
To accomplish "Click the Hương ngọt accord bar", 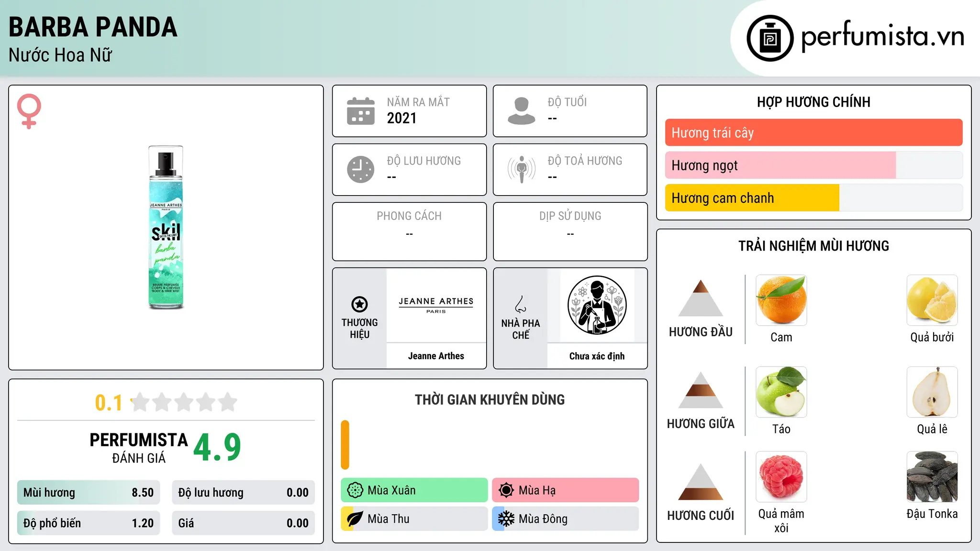I will (813, 165).
